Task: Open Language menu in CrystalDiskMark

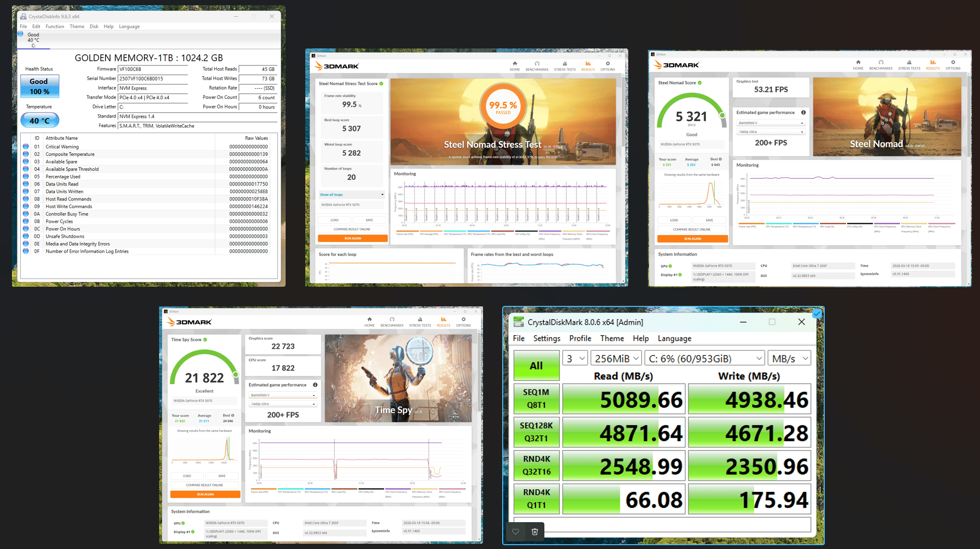Action: pyautogui.click(x=674, y=339)
